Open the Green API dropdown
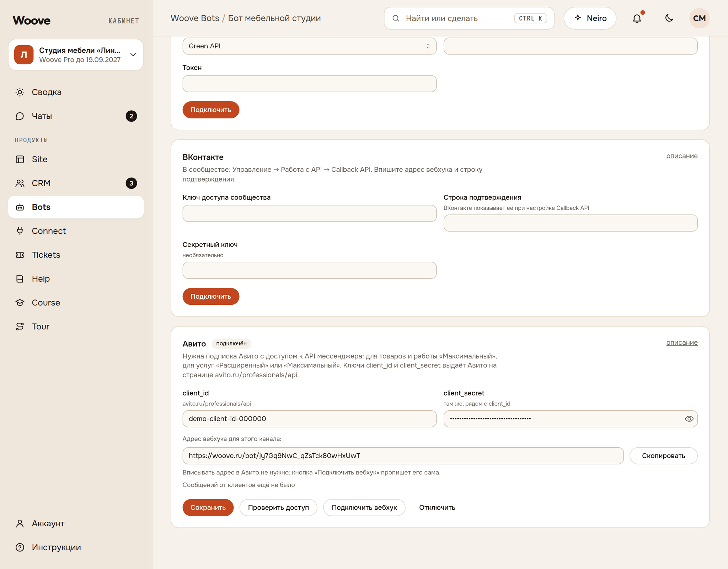 click(x=309, y=46)
